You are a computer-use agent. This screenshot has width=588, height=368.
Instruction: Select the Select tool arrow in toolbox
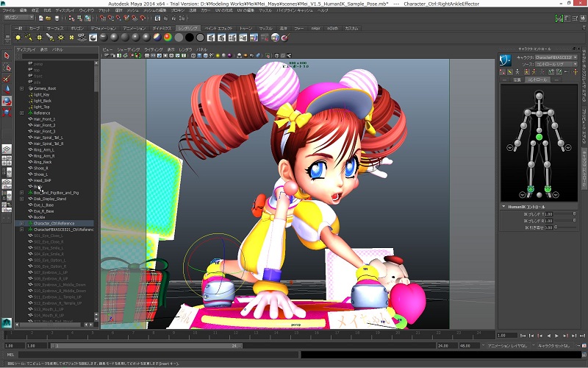coord(7,56)
